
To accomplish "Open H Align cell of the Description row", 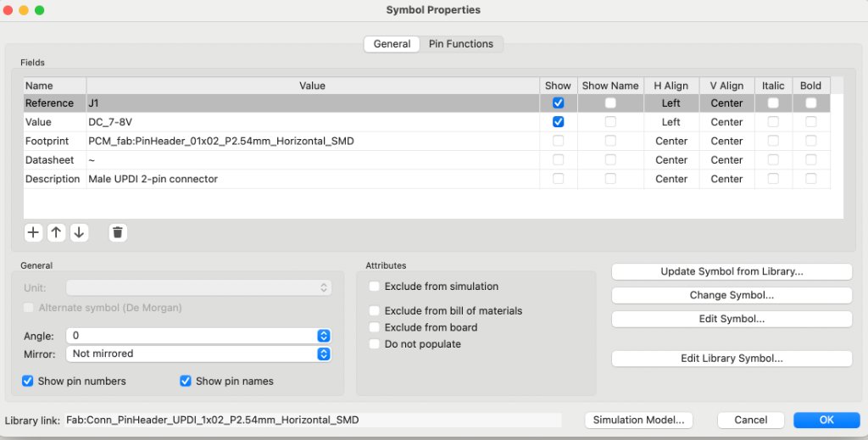I will coord(671,179).
